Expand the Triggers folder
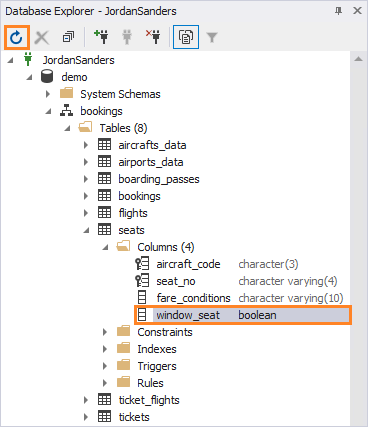 [105, 366]
